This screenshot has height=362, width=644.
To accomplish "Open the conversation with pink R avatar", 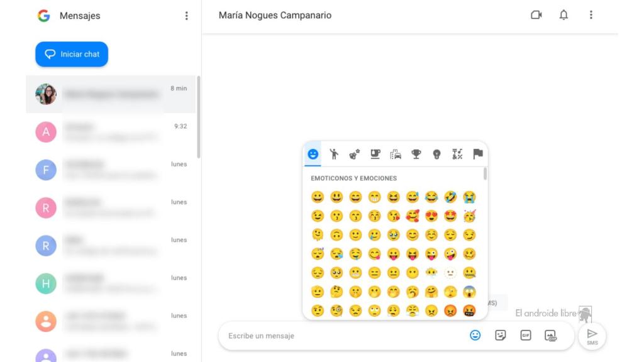I will pyautogui.click(x=111, y=207).
